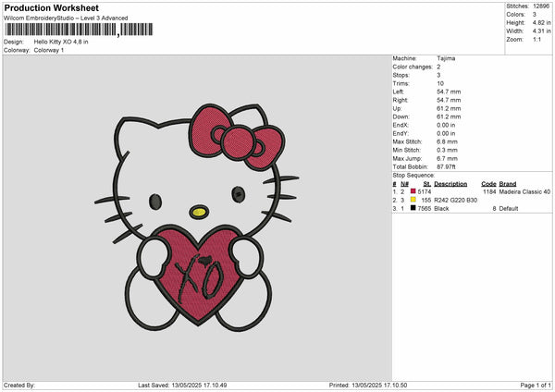Click Hello Kitty's left eye
The image size is (555, 392).
pos(155,201)
